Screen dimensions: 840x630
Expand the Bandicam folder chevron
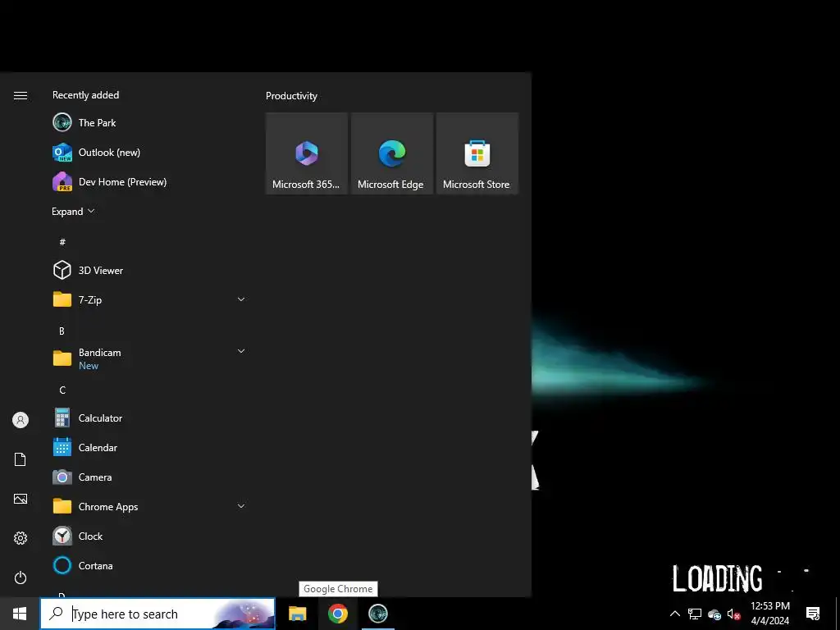(241, 351)
